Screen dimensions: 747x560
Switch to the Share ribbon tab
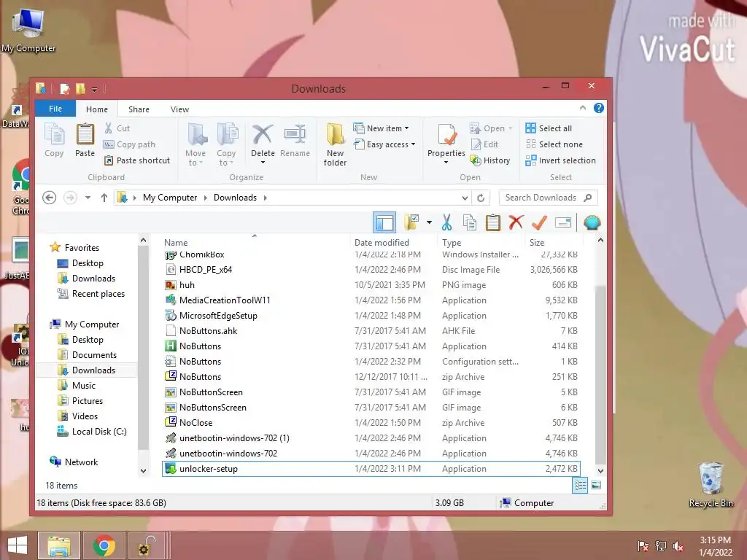coord(139,109)
